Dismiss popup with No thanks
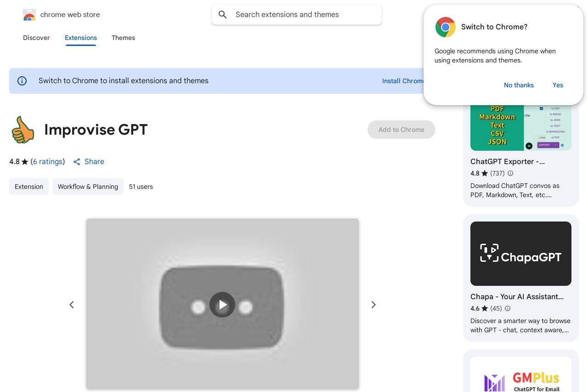This screenshot has height=392, width=588. [x=519, y=85]
